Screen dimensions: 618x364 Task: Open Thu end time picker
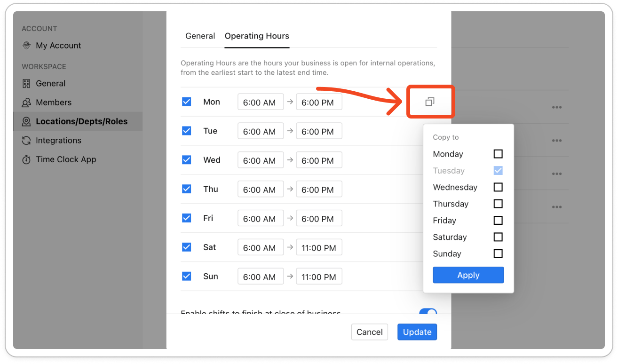click(319, 190)
